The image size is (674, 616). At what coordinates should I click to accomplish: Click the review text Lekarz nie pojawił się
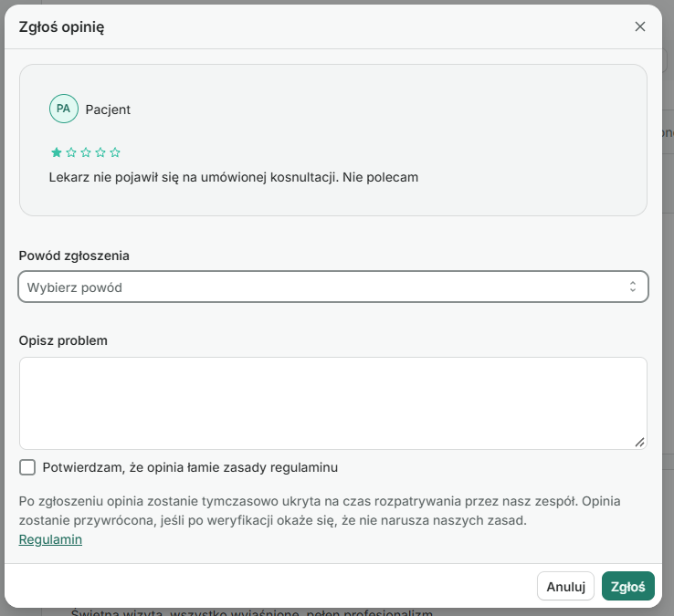234,177
